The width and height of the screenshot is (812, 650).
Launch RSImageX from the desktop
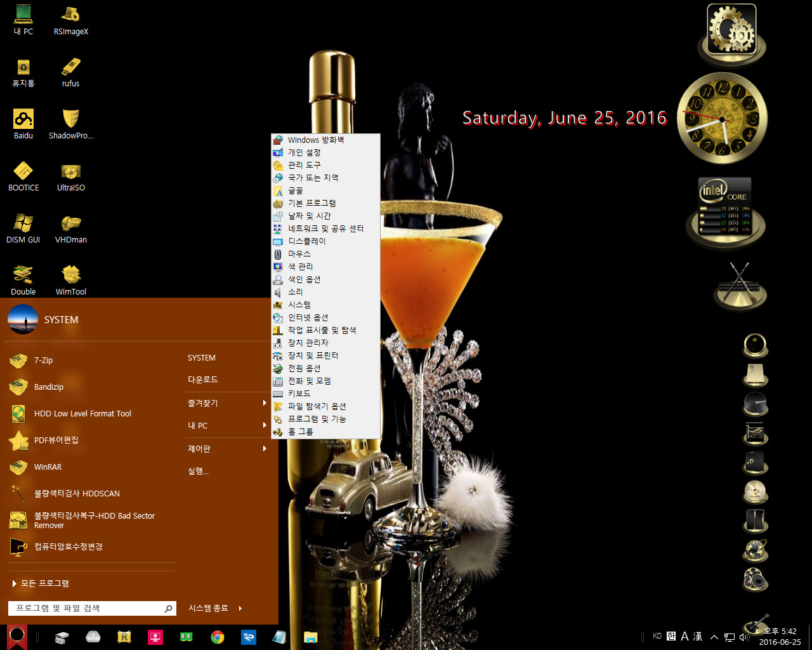tap(70, 20)
